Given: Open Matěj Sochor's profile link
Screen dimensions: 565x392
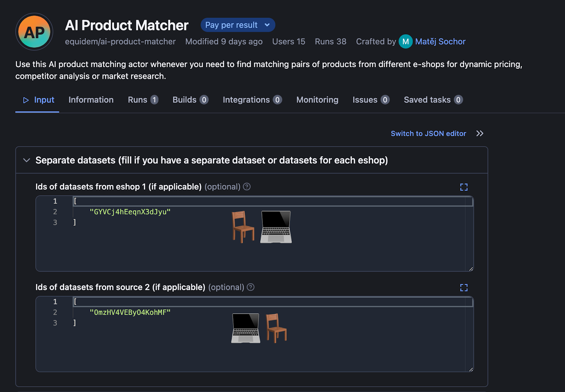Looking at the screenshot, I should click(x=440, y=41).
